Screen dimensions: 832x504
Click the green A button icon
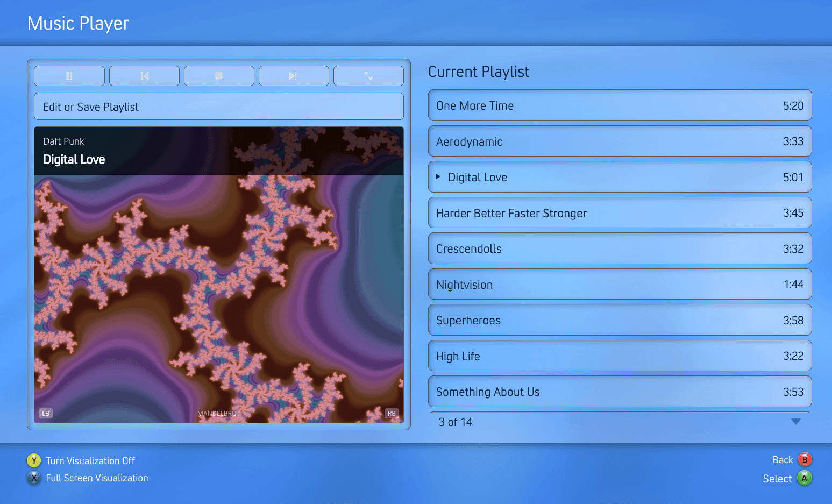[805, 478]
